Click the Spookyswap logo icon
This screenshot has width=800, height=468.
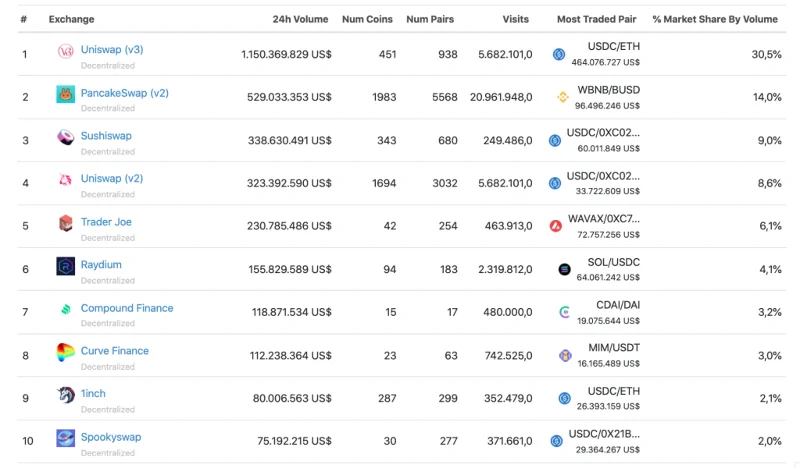tap(65, 438)
